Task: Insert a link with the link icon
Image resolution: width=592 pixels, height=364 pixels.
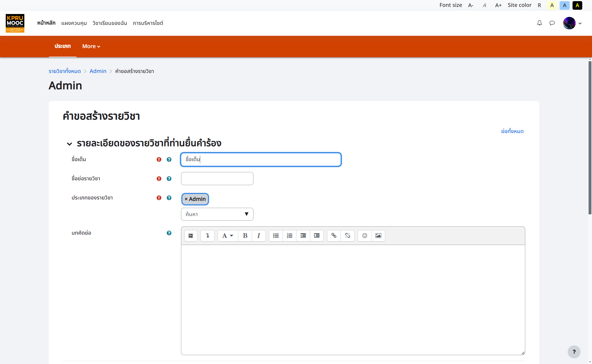Action: coord(334,236)
